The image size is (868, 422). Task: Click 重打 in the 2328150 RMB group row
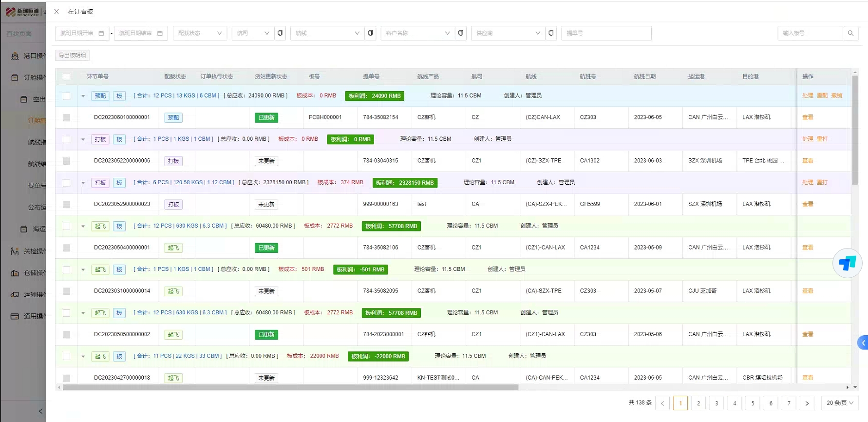pos(822,182)
